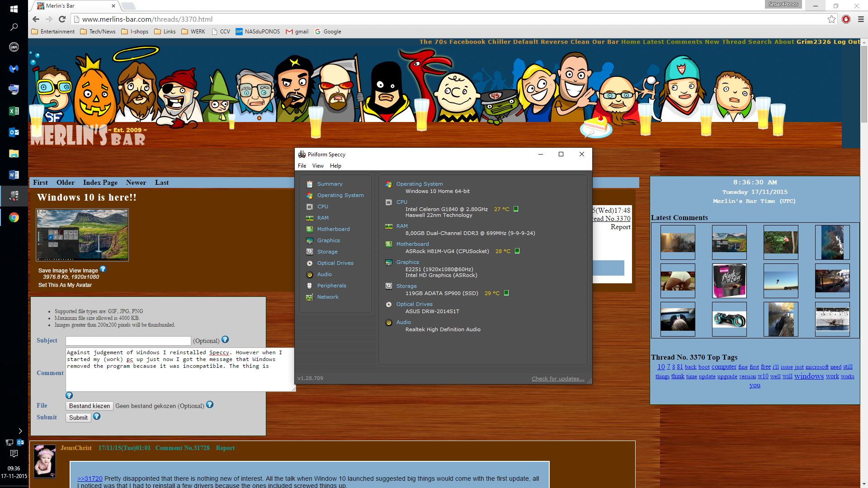The height and width of the screenshot is (488, 868).
Task: Click Log Out in site header
Action: coord(847,42)
